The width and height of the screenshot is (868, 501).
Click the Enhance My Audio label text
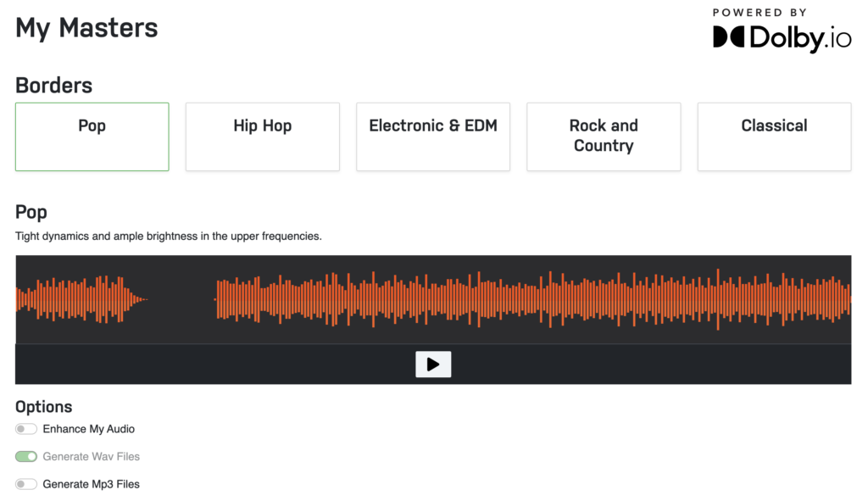87,429
